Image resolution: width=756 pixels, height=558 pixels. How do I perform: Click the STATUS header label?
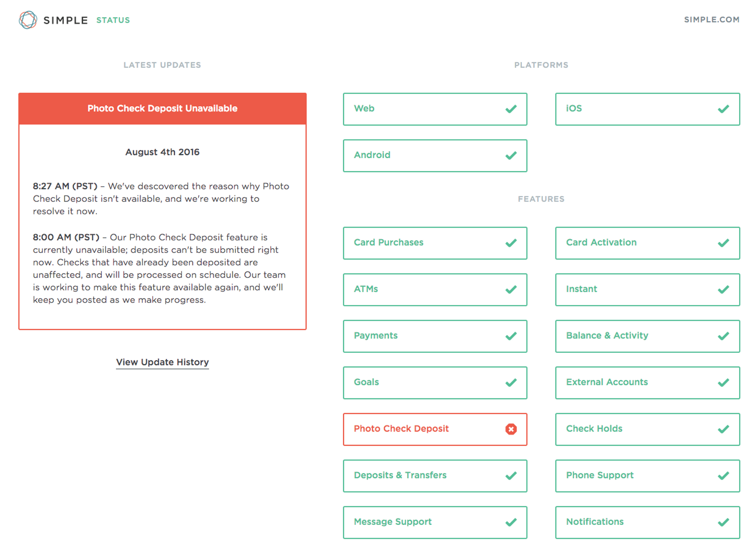(113, 20)
